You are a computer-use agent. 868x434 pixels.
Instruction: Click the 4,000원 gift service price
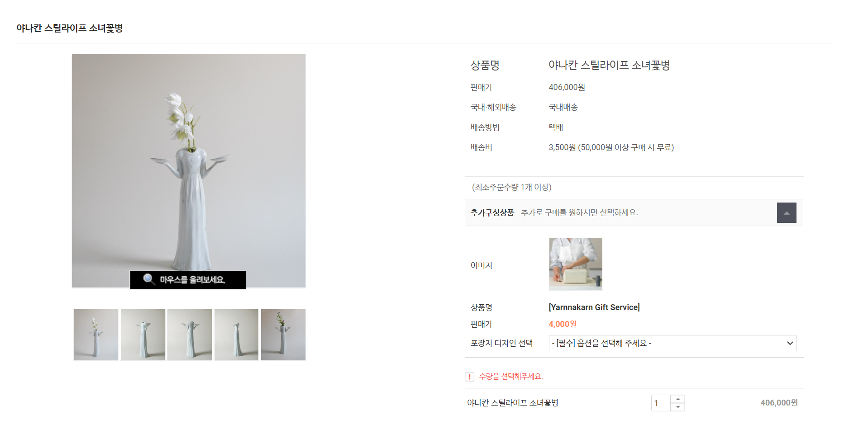tap(563, 324)
